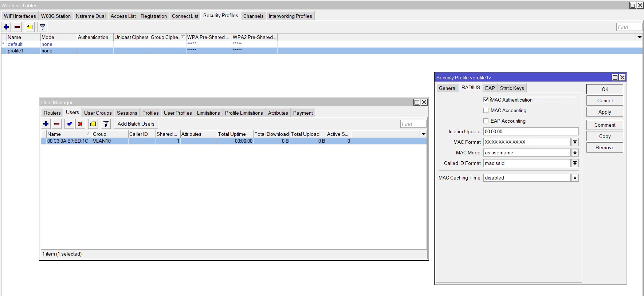Click Find box in User Manager
Image resolution: width=644 pixels, height=296 pixels.
(x=413, y=124)
